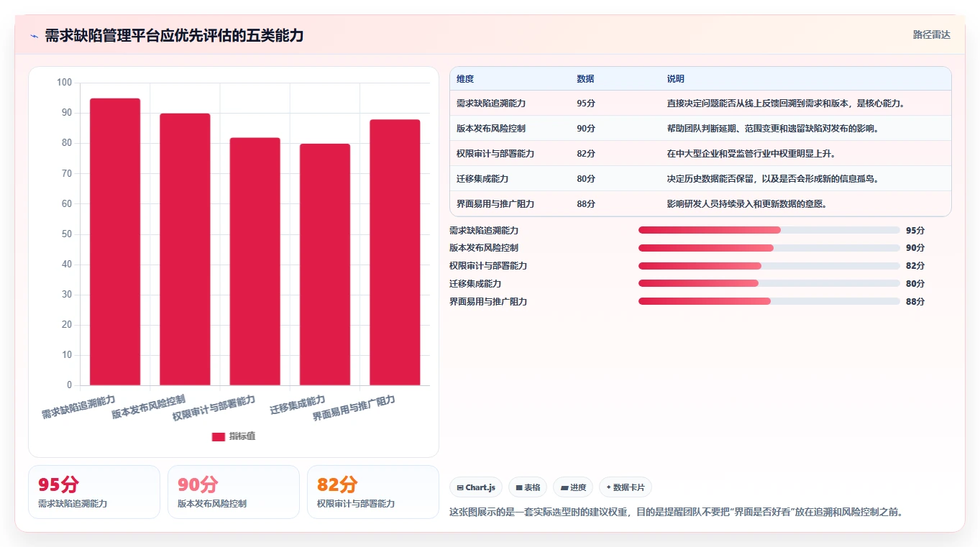Click the 100 tick on the y-axis
The image size is (980, 547).
pyautogui.click(x=64, y=83)
